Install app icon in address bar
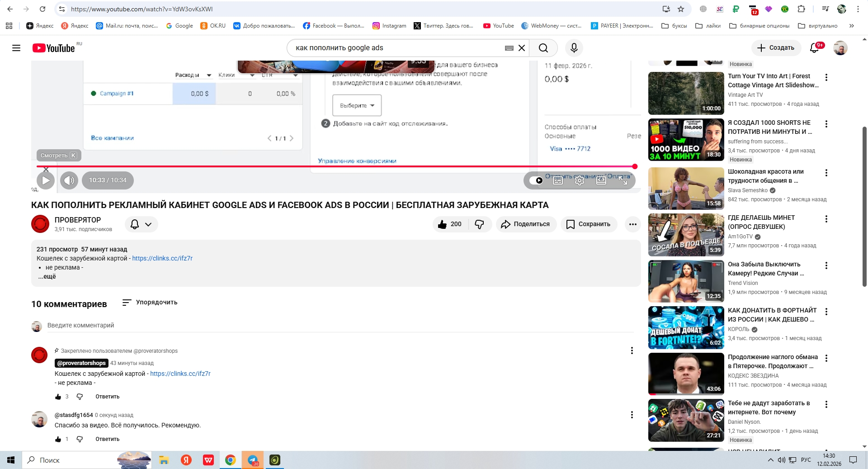868x469 pixels. [666, 9]
